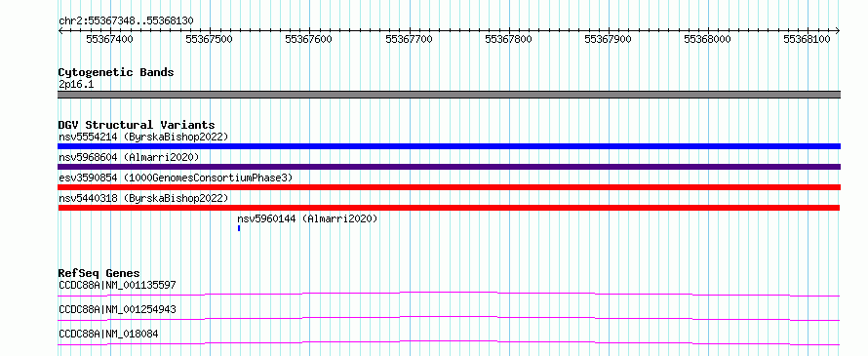Click the right arrowhead of the ruler
The image size is (868, 356).
pos(838,30)
